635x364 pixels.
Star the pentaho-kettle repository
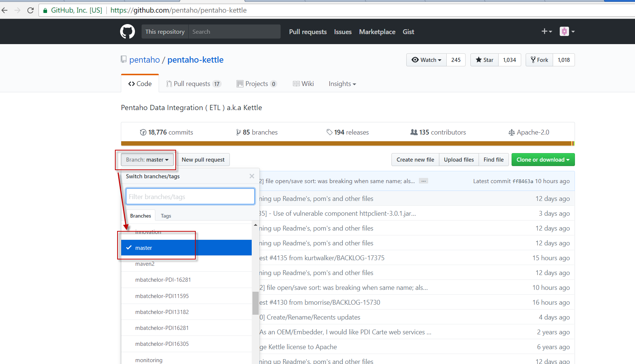pyautogui.click(x=484, y=60)
